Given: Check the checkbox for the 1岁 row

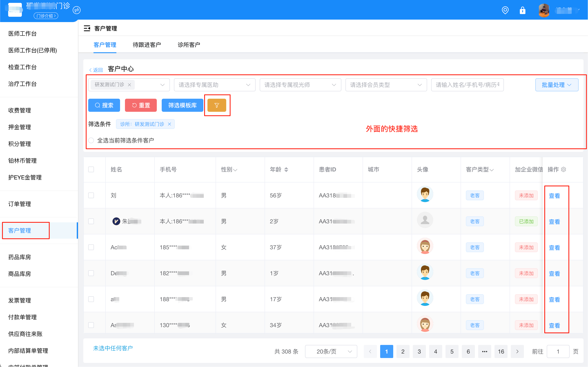Looking at the screenshot, I should coord(91,273).
